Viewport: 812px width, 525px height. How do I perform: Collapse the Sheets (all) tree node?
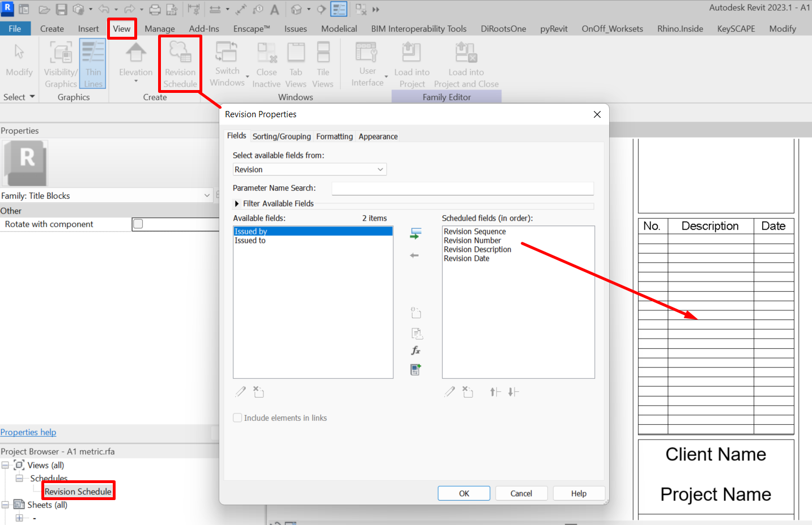click(x=5, y=505)
